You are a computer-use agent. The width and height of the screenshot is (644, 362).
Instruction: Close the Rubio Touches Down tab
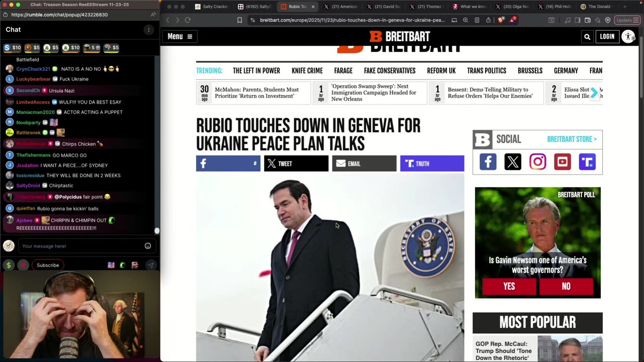pos(313,7)
